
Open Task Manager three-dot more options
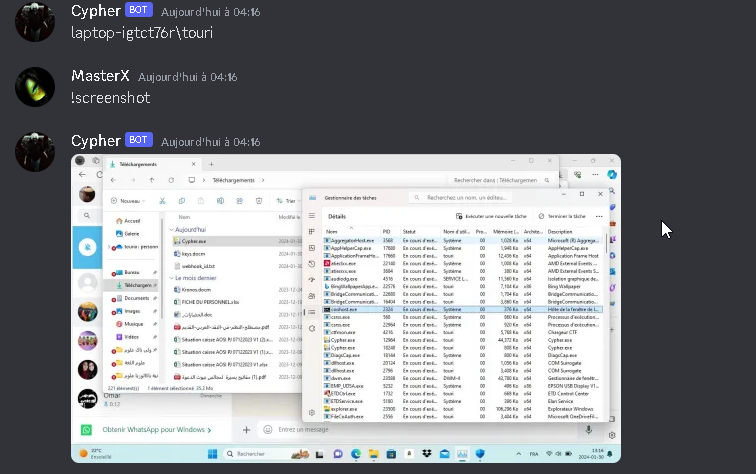599,217
